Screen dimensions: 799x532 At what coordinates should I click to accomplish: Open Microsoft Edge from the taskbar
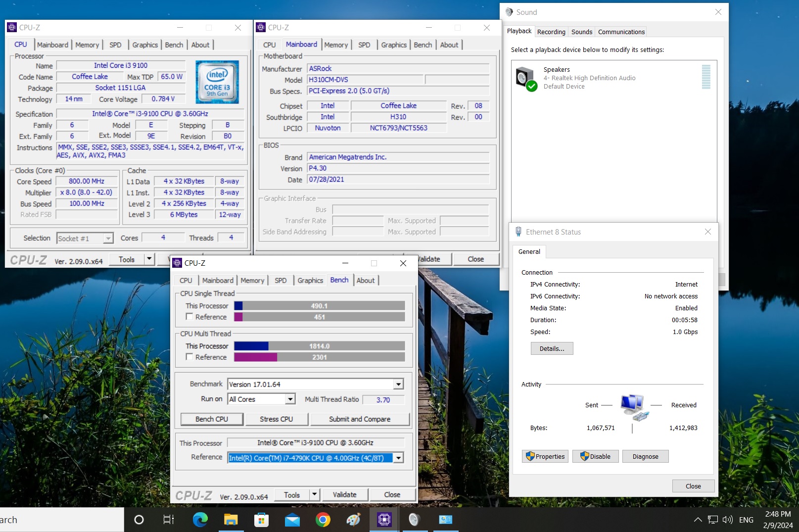pos(200,520)
